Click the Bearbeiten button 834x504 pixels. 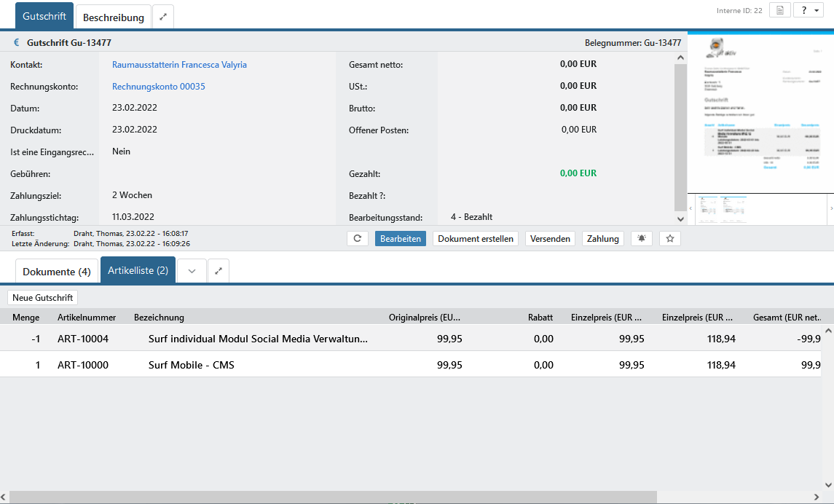tap(401, 239)
